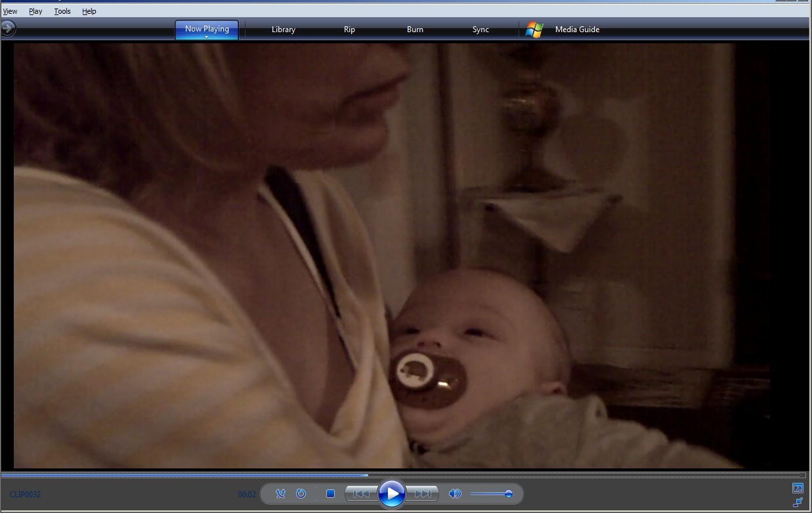Expand the Now Playing dropdown arrow
This screenshot has height=513, width=812.
(x=207, y=37)
